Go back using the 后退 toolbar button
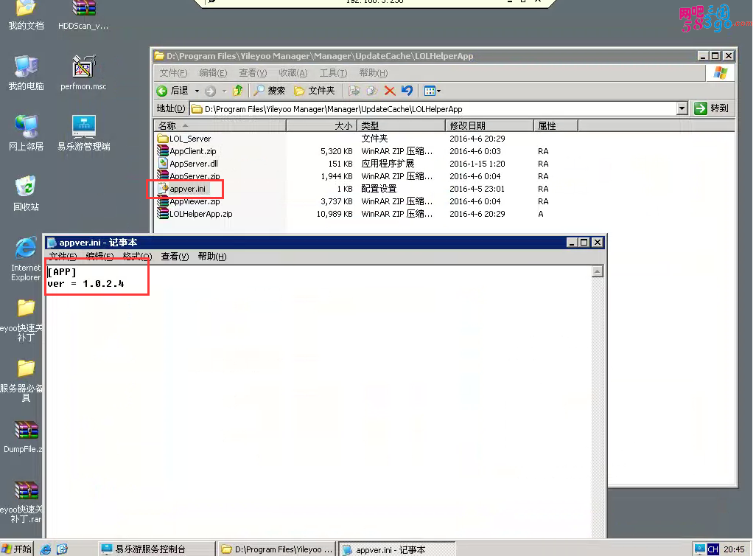 [172, 91]
